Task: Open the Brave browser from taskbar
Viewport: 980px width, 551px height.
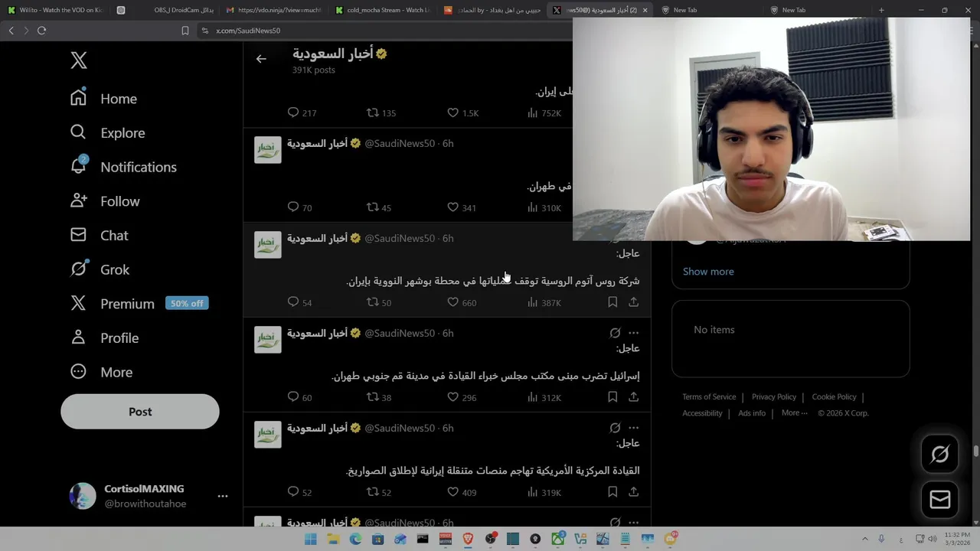Action: click(x=468, y=540)
